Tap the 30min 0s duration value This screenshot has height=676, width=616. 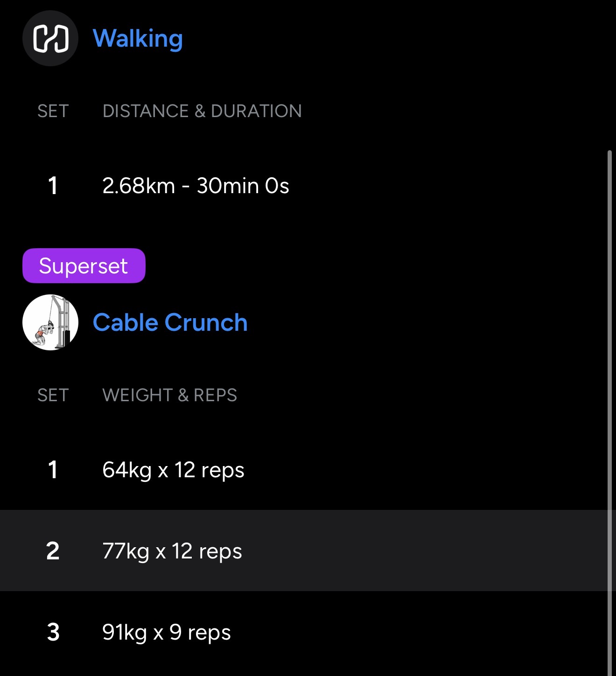click(243, 186)
